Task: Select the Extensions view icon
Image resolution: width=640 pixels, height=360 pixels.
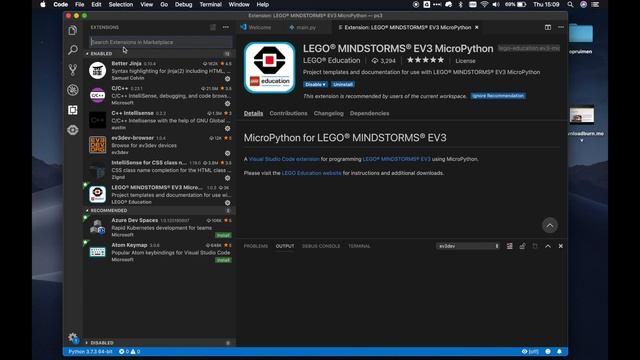Action: tap(73, 110)
